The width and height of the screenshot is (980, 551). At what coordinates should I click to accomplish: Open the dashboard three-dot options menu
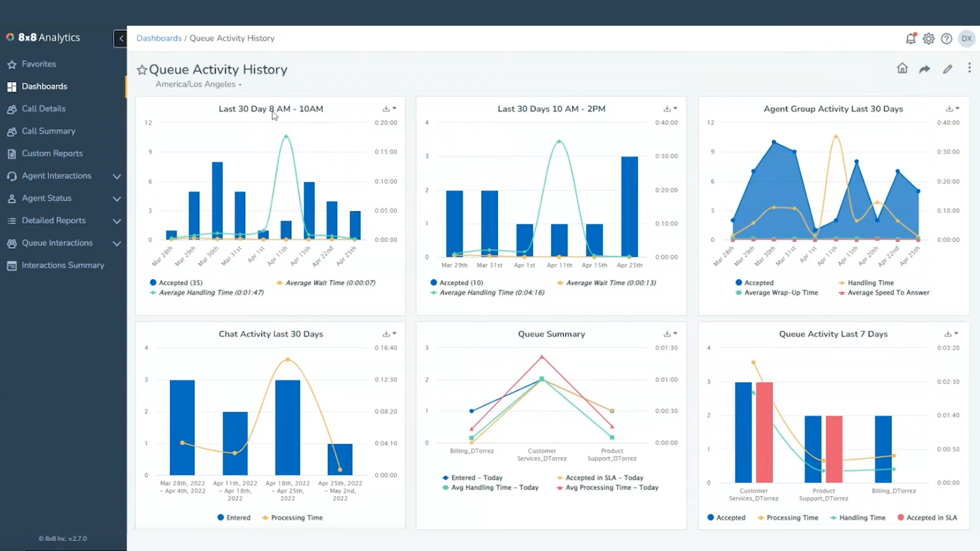(x=969, y=68)
